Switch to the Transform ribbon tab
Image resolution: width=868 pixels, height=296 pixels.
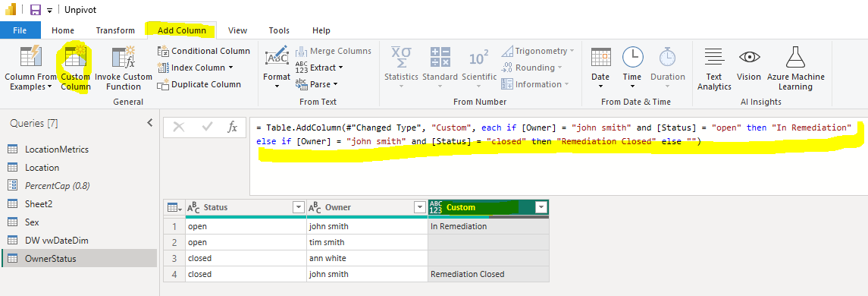click(x=115, y=30)
